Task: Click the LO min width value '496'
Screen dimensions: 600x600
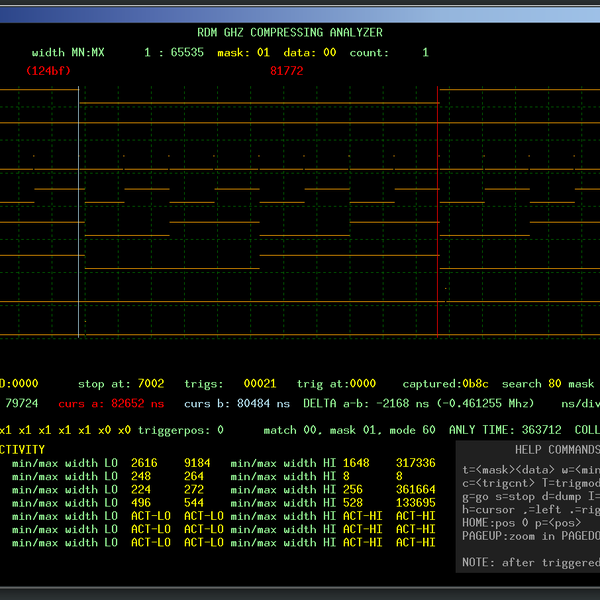Action: tap(141, 503)
